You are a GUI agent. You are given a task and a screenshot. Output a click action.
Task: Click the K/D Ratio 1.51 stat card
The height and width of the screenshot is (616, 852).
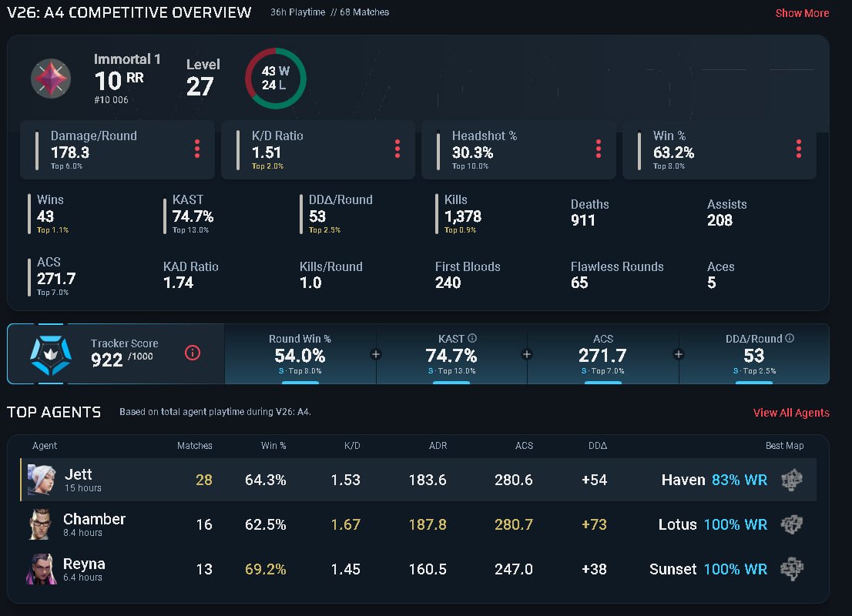click(x=318, y=150)
